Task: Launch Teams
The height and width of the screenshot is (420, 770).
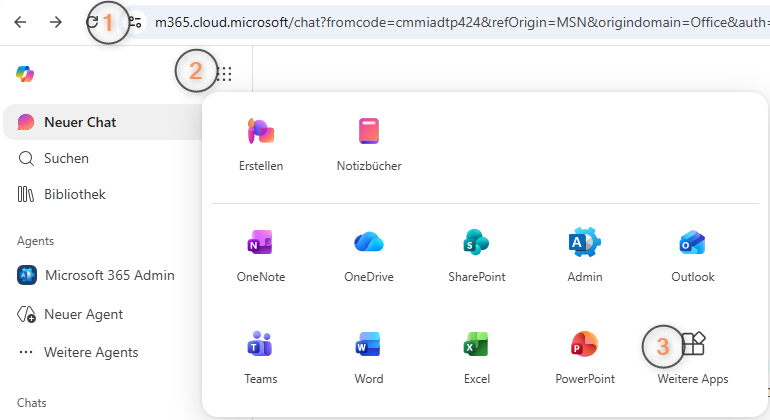Action: pyautogui.click(x=261, y=358)
